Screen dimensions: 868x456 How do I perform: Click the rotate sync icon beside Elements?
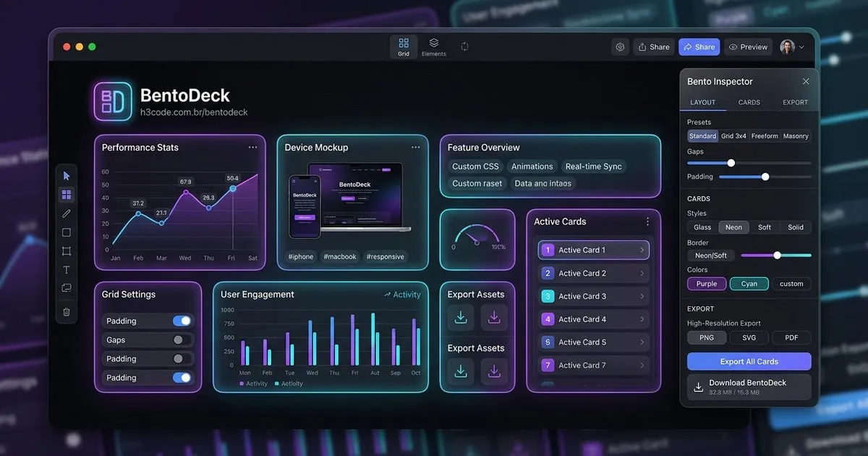(x=464, y=46)
